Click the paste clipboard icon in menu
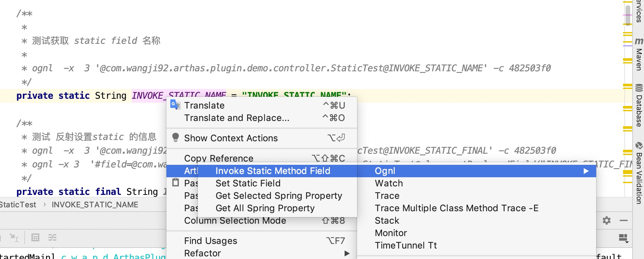 coord(176,182)
